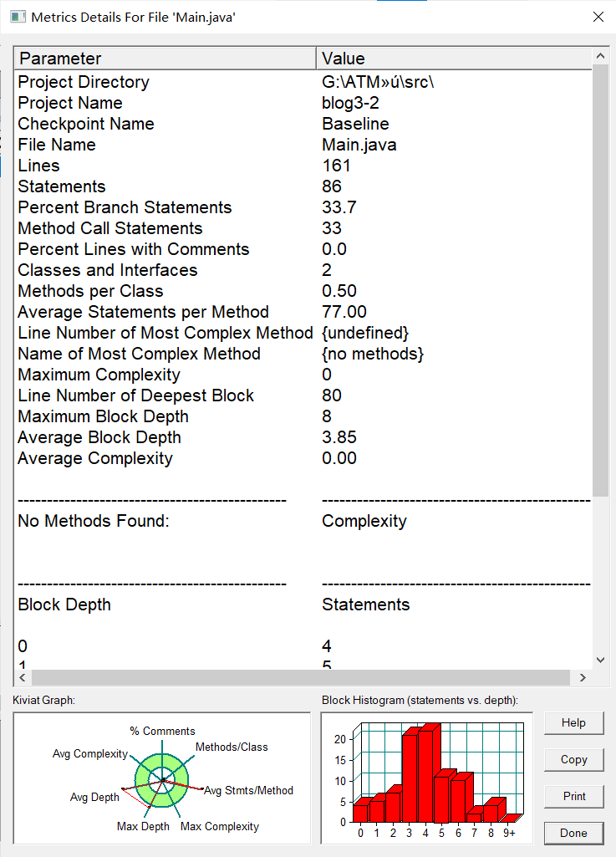Click the value '{no methods}'

373,354
